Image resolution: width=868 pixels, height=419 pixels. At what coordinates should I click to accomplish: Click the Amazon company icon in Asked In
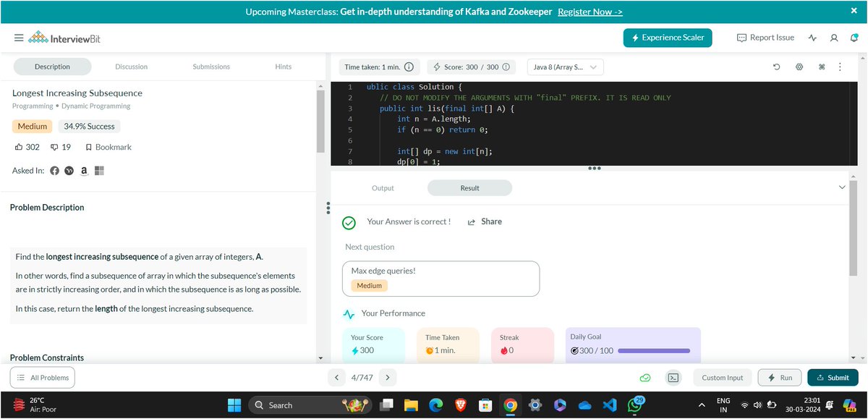(x=84, y=171)
